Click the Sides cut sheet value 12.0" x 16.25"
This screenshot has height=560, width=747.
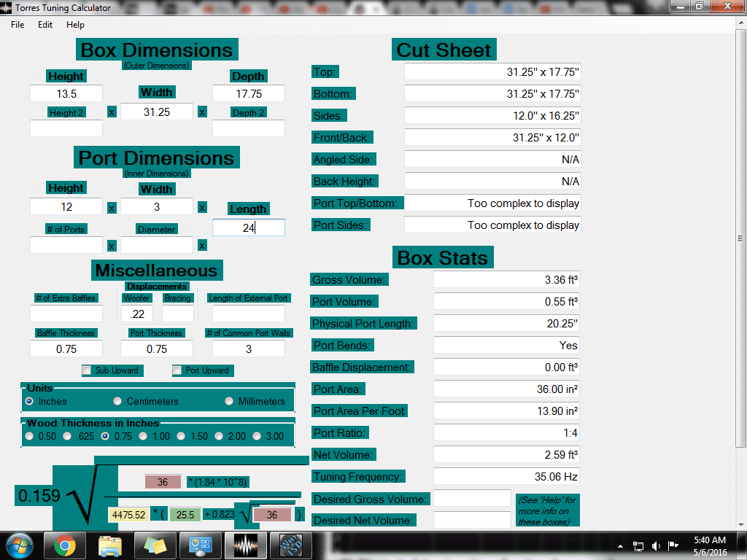[492, 115]
